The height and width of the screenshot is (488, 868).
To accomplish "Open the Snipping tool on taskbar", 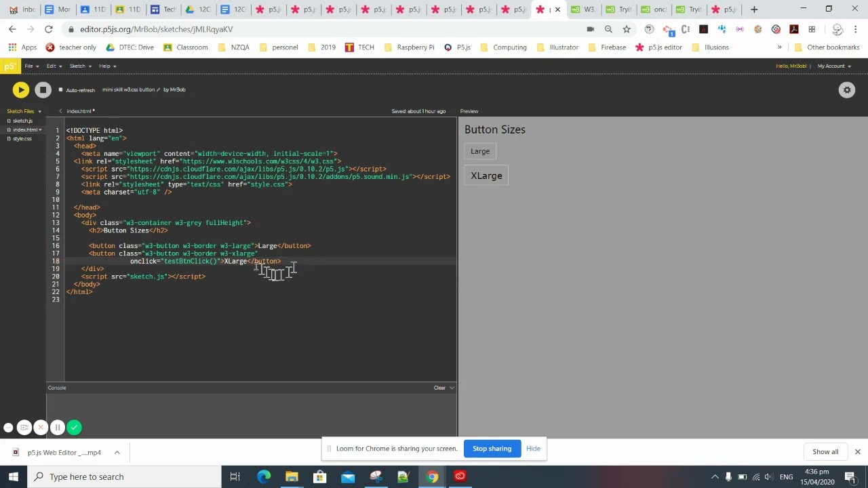I will pos(376,476).
